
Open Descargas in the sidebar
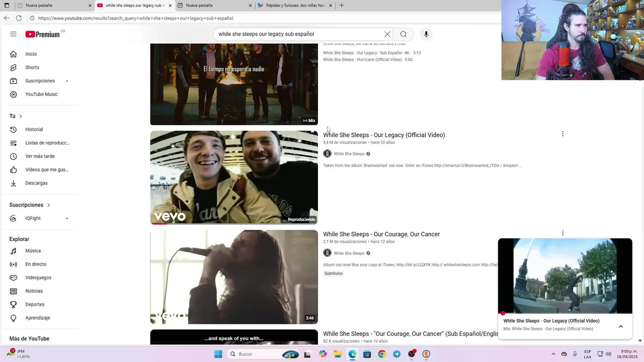pyautogui.click(x=39, y=183)
